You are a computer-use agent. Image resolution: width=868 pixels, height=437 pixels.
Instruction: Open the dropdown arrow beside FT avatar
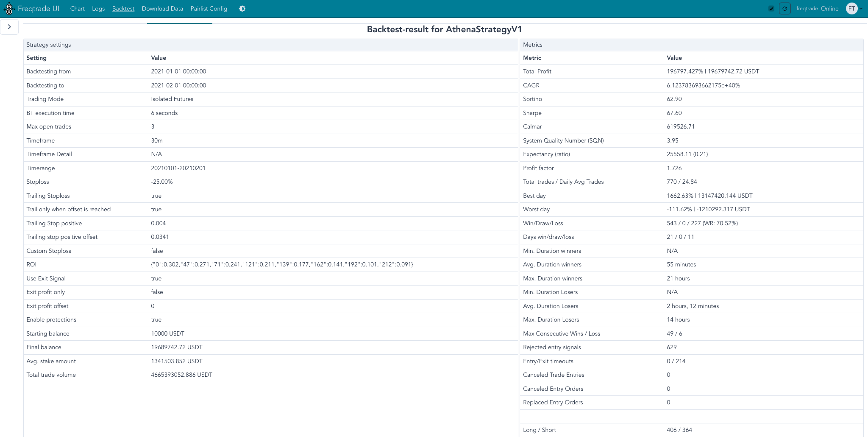[x=861, y=9]
